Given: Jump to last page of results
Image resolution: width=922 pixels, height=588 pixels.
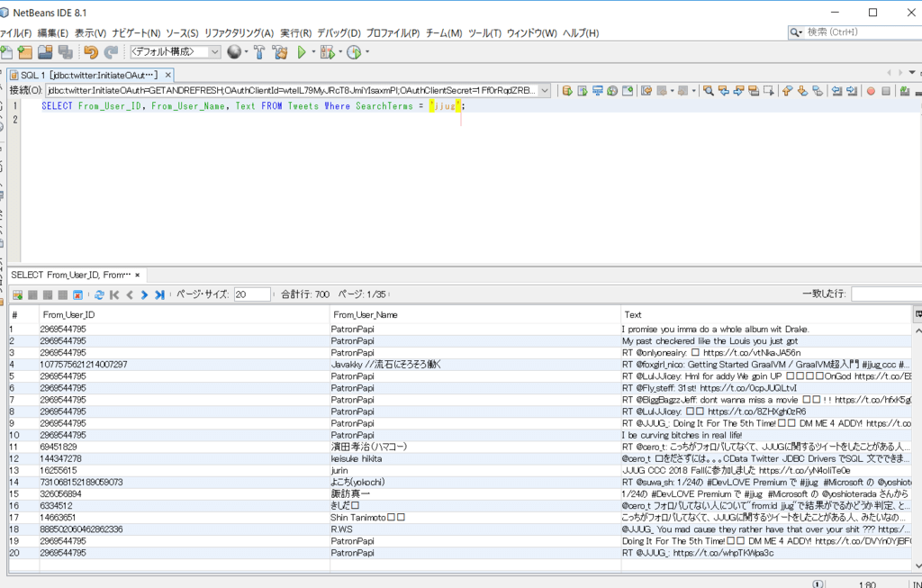Looking at the screenshot, I should coord(159,294).
